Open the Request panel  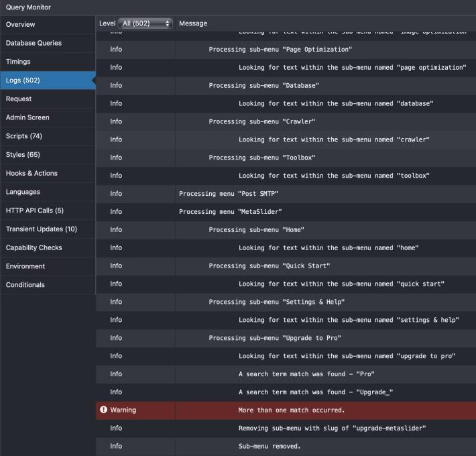point(19,99)
